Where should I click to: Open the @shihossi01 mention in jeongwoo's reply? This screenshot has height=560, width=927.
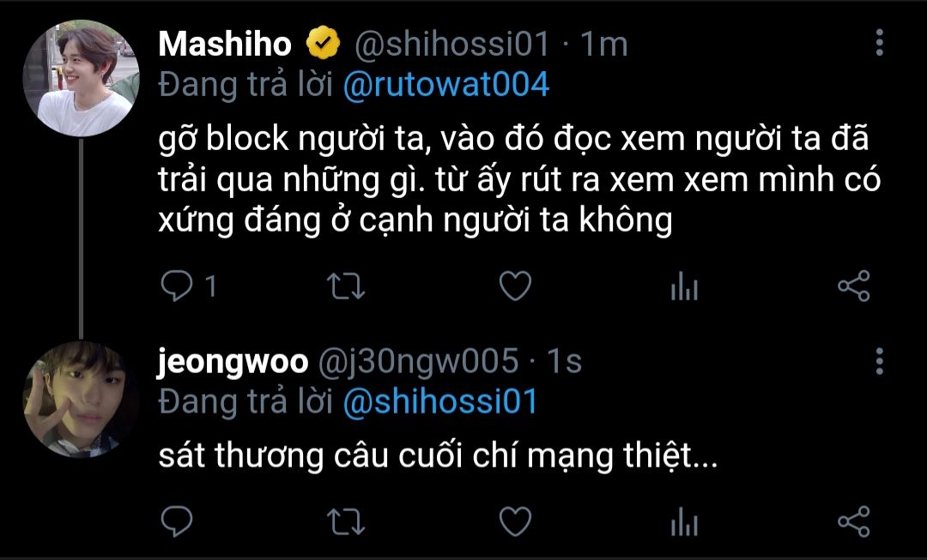click(439, 401)
